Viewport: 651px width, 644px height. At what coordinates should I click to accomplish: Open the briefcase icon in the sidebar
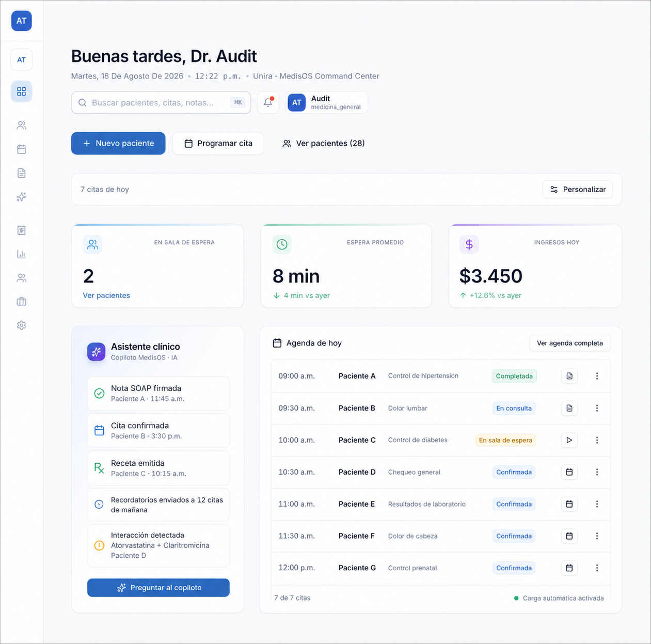(x=21, y=302)
